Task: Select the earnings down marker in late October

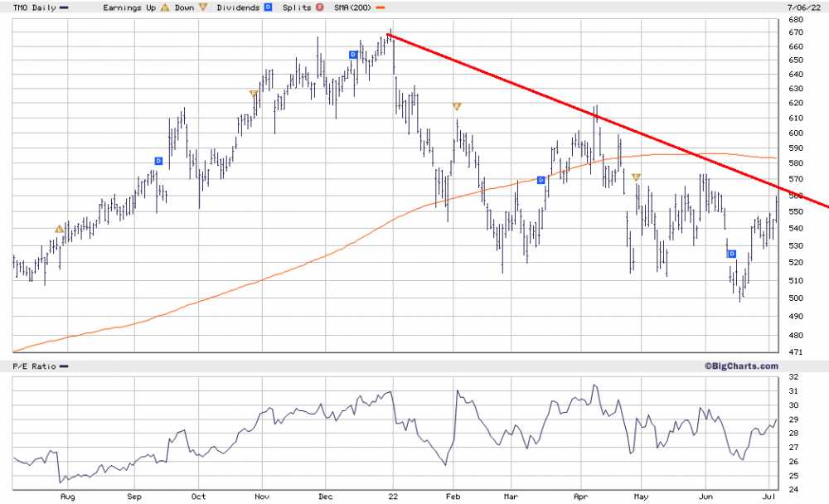Action: point(254,94)
